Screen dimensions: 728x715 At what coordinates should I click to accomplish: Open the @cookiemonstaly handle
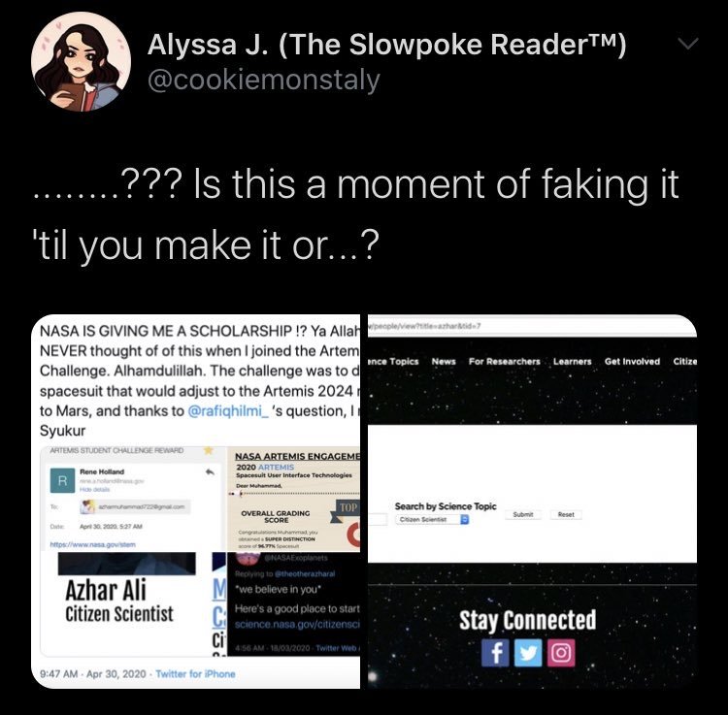[264, 80]
